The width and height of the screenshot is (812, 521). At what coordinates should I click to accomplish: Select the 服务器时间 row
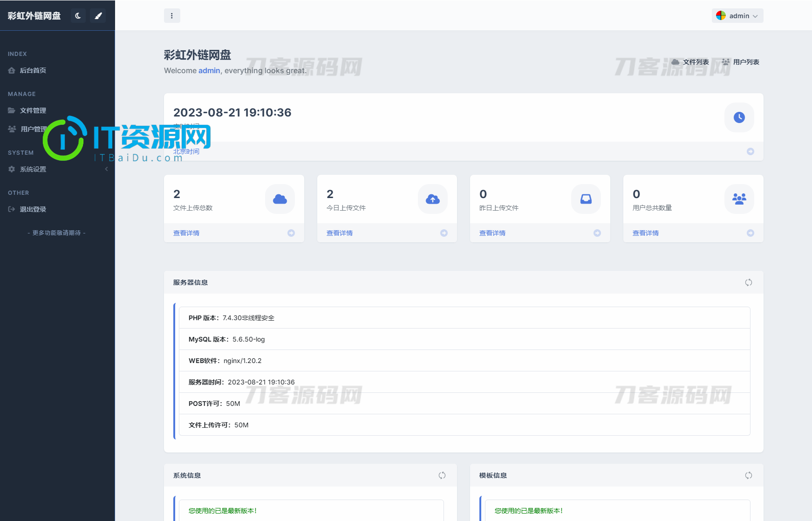tap(464, 382)
